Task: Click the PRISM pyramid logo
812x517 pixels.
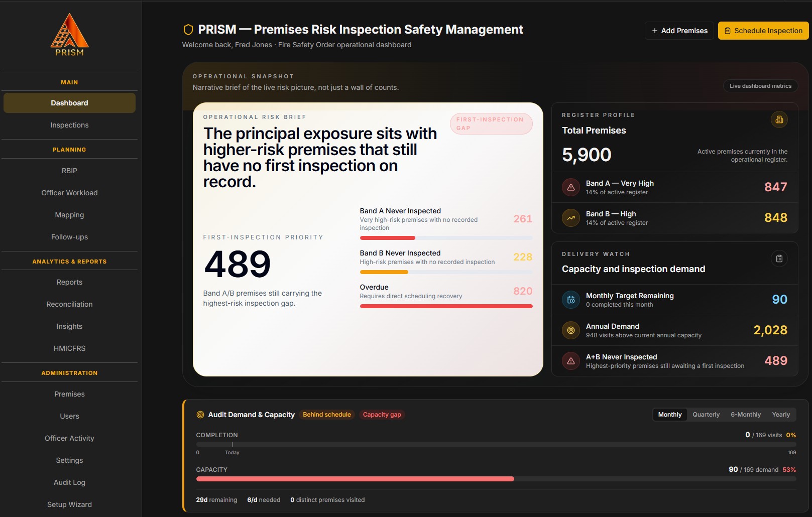Action: point(70,34)
